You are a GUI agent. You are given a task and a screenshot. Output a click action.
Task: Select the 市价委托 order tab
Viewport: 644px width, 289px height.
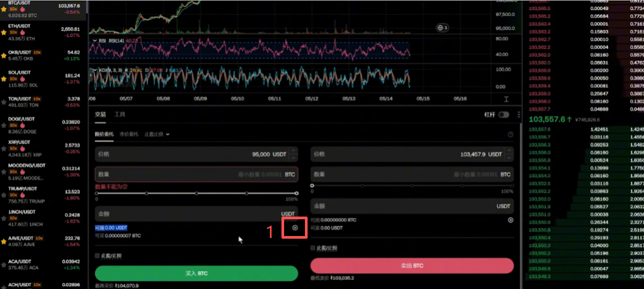tap(129, 134)
